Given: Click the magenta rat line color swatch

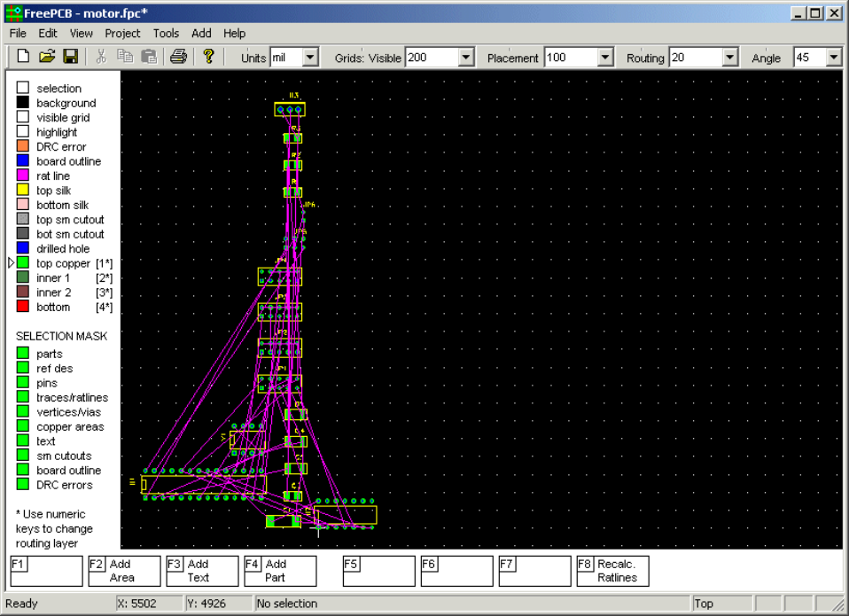Looking at the screenshot, I should click(23, 175).
